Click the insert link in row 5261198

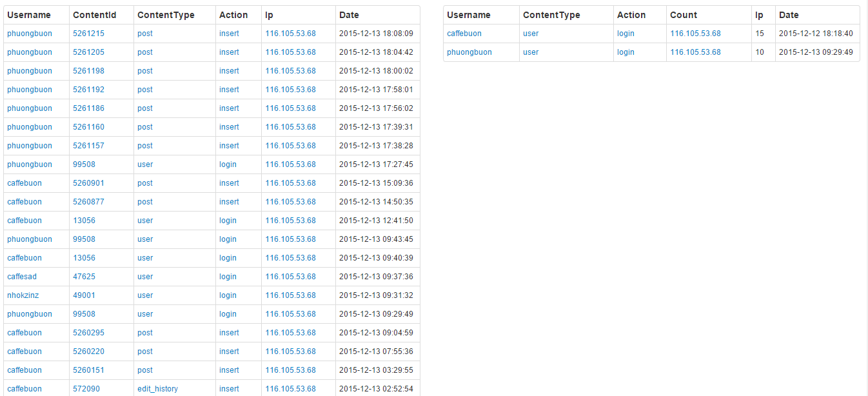click(229, 71)
